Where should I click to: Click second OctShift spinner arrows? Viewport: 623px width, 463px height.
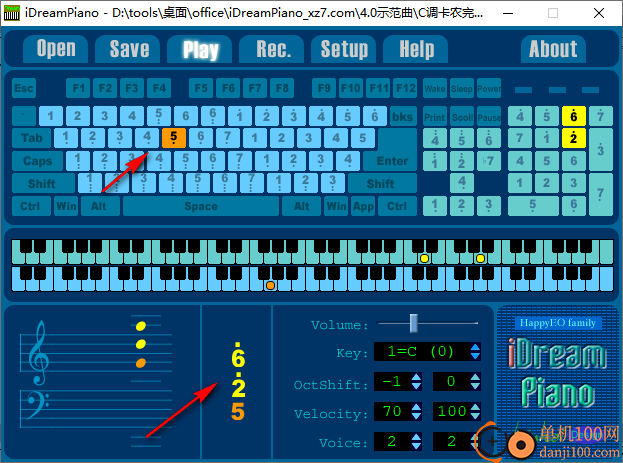pyautogui.click(x=475, y=382)
